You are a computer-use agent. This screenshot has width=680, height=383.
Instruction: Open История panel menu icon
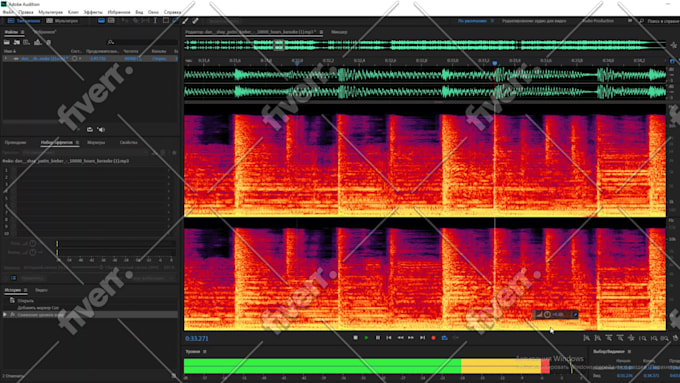tap(26, 290)
